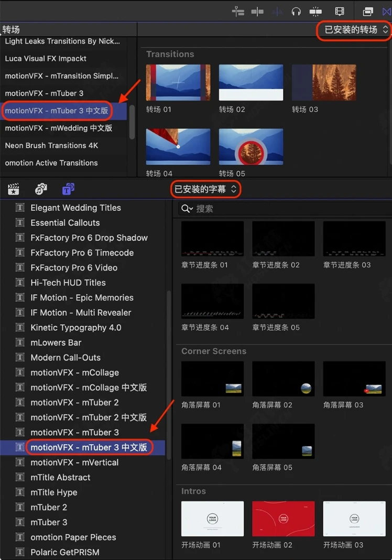The image size is (392, 560).
Task: Open the libraries clapperboard star icon
Action: coord(14,189)
